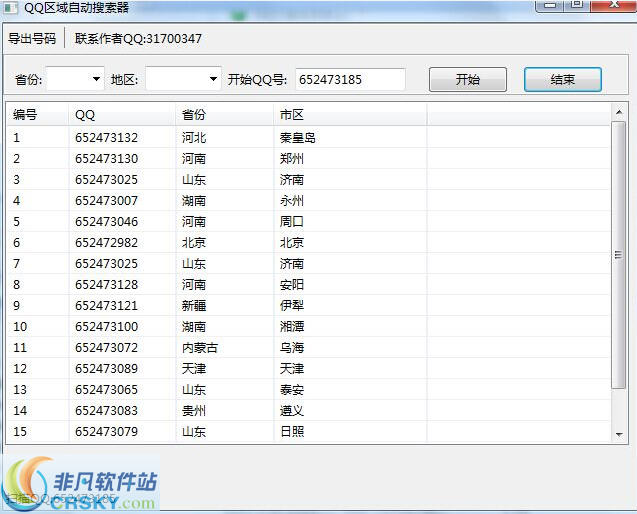Screen dimensions: 637x514
Task: Click the 河北 province cell
Action: [194, 138]
